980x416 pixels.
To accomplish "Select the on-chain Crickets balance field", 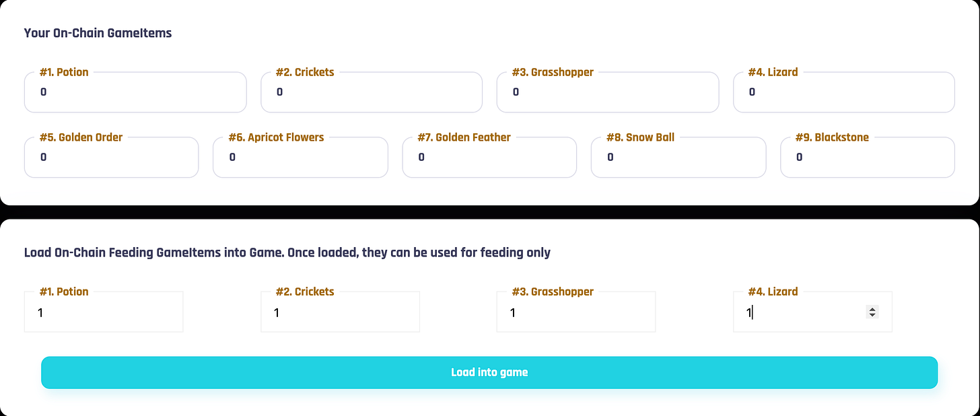I will tap(371, 93).
